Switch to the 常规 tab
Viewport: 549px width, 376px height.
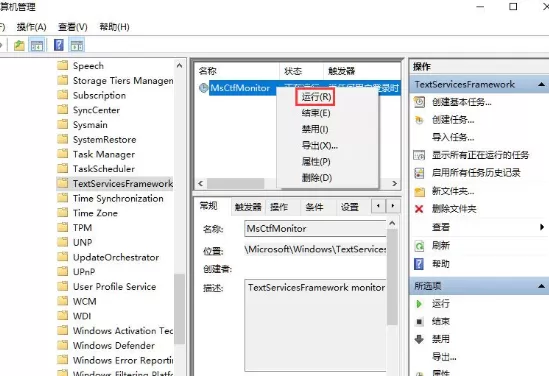[209, 206]
